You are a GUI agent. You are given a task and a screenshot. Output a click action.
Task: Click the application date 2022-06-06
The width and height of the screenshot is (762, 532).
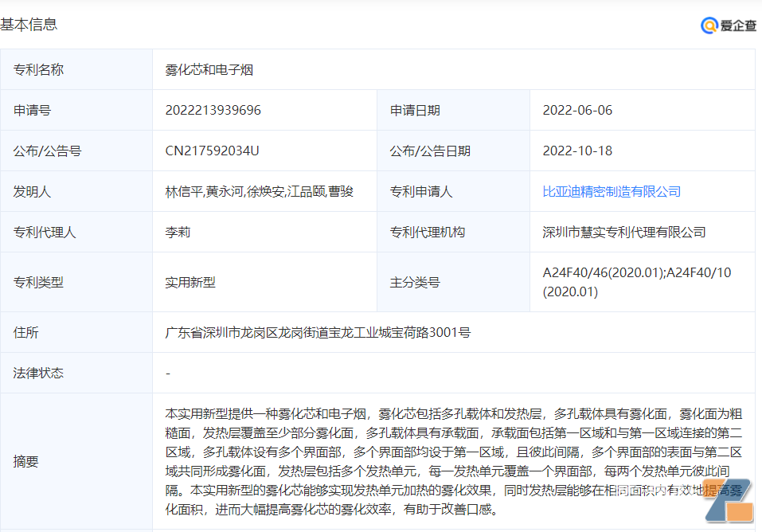577,110
